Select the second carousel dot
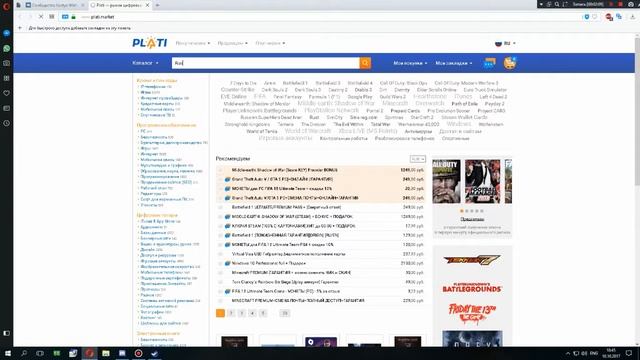Image resolution: width=640 pixels, height=360 pixels. [467, 211]
